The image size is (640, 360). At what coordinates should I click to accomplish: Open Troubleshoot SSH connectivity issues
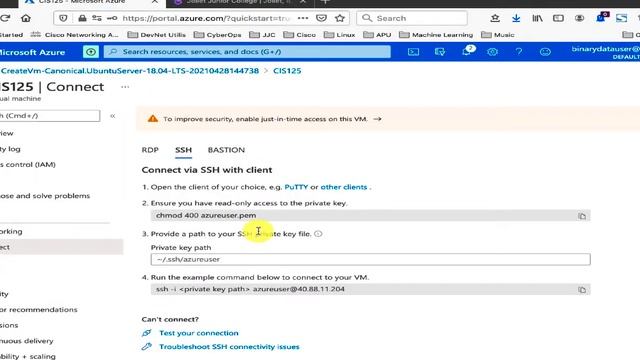229,347
